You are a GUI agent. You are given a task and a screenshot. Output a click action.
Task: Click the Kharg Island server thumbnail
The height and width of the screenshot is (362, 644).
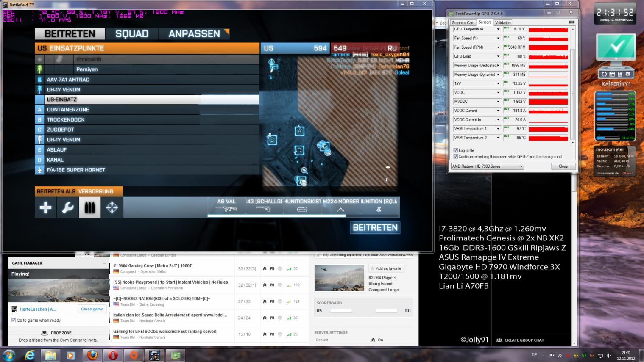(340, 278)
